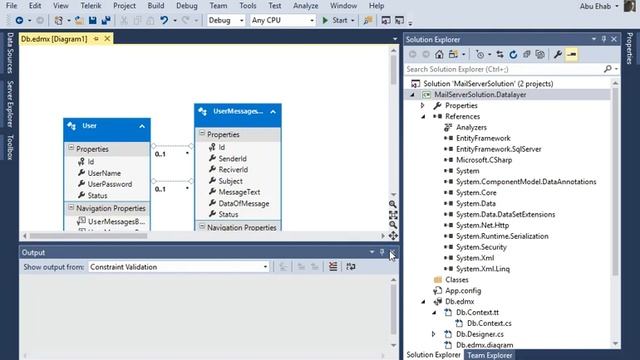Select Db.Context.cs in Solution Explorer
Image resolution: width=640 pixels, height=360 pixels.
[x=489, y=323]
